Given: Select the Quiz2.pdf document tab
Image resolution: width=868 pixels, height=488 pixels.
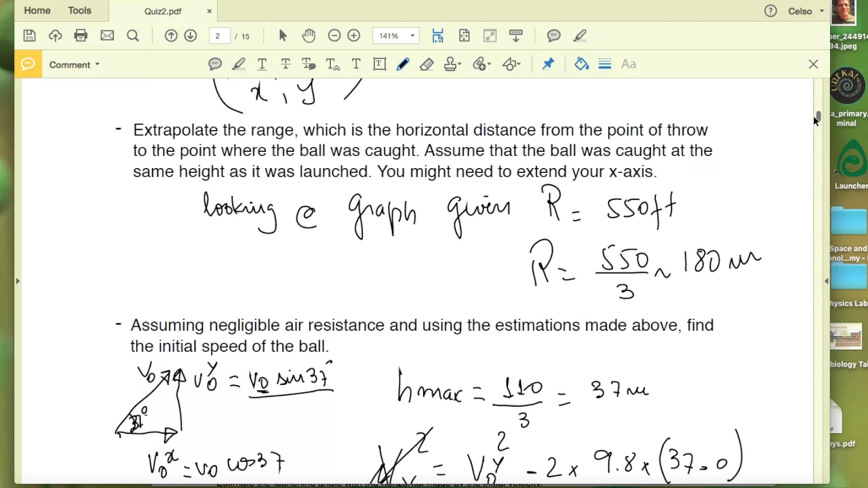Looking at the screenshot, I should [163, 11].
